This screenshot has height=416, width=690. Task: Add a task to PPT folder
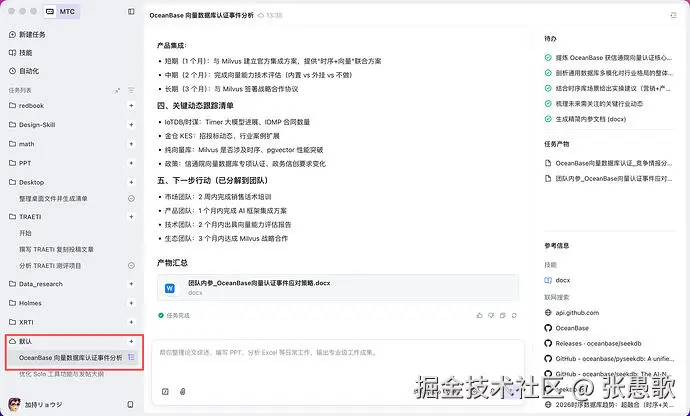click(131, 163)
